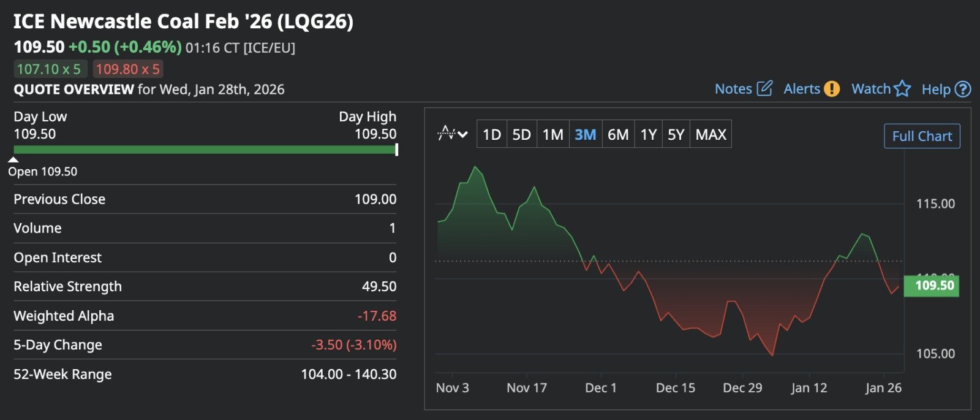Screen dimensions: 980x420
Task: Show the 5Y chart range
Action: click(676, 134)
